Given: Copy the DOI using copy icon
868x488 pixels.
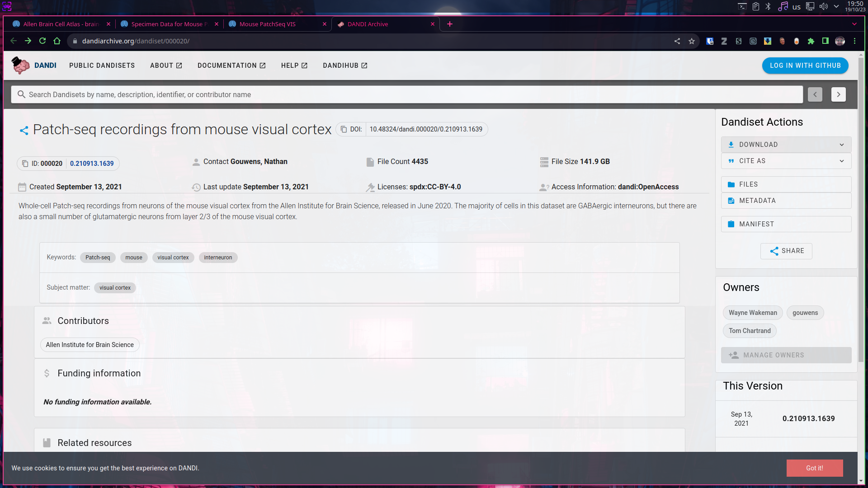Looking at the screenshot, I should [344, 129].
